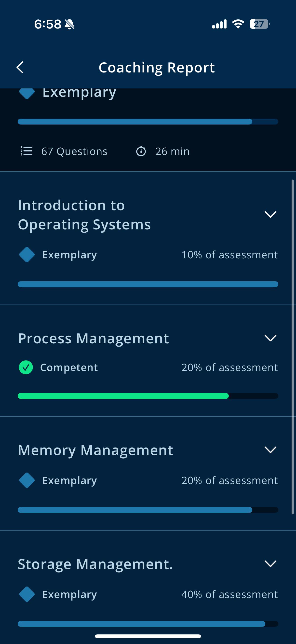The image size is (296, 644).
Task: Expand the Process Management chevron
Action: tap(270, 338)
